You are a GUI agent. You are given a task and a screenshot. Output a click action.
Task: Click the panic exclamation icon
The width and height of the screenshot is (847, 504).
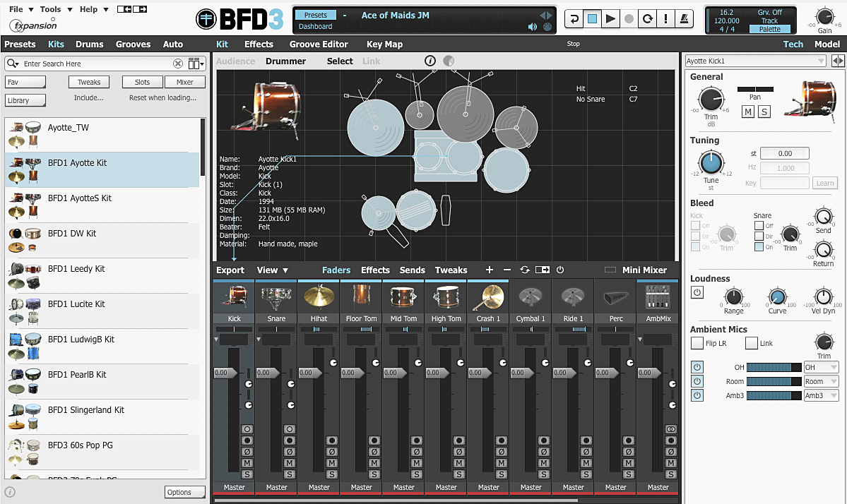click(x=665, y=19)
